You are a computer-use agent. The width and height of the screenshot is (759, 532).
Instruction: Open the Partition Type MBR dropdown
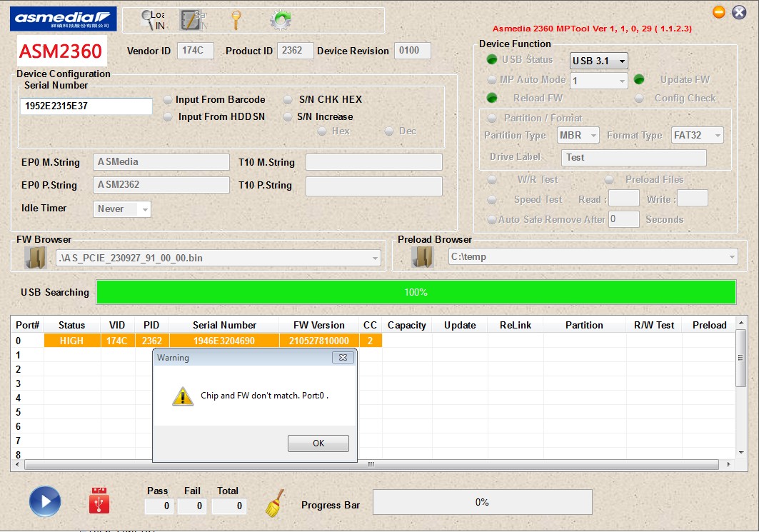578,135
